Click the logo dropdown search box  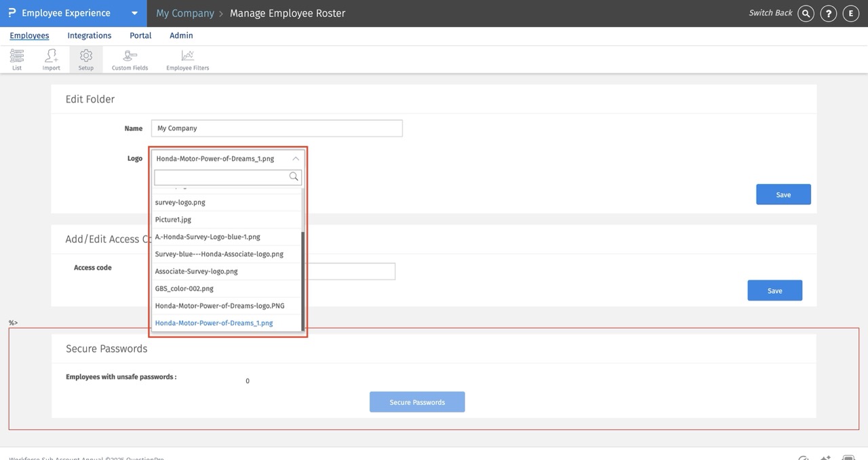tap(222, 177)
